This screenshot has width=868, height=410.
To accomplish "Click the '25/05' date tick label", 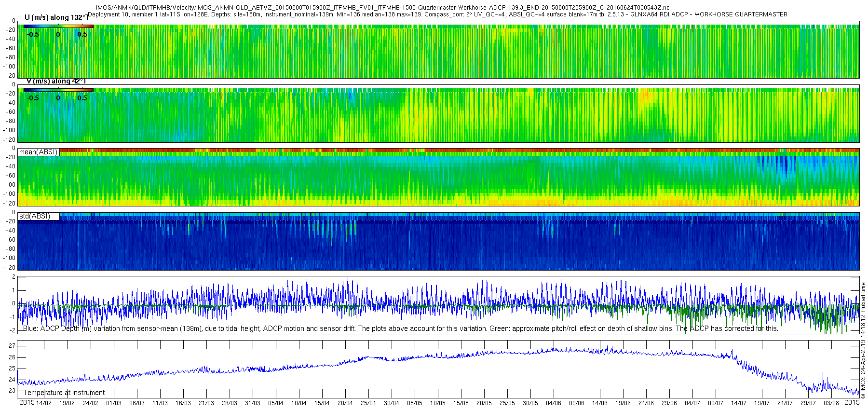I will pos(507,403).
